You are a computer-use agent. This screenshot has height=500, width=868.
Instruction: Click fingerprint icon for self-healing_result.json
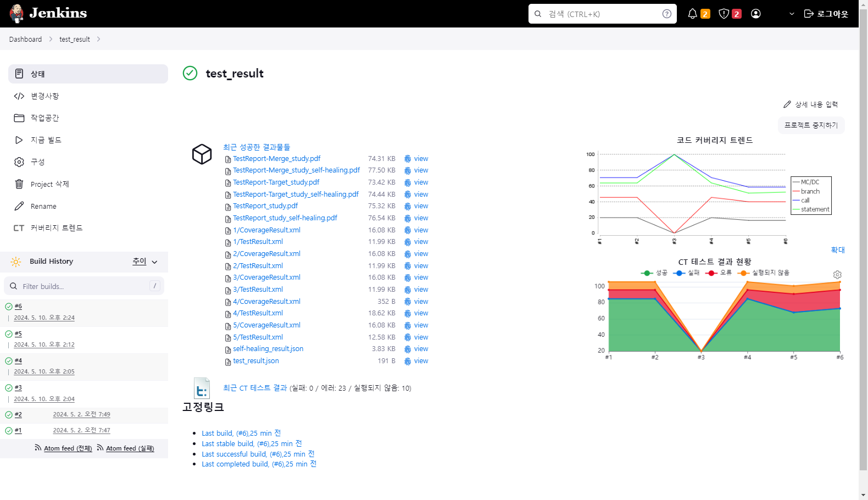click(408, 349)
